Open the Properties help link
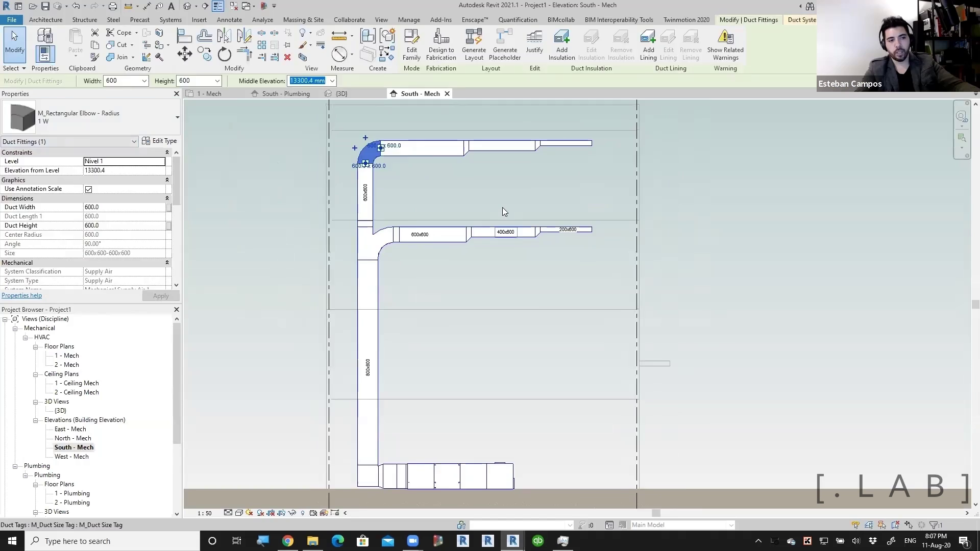980x551 pixels. pyautogui.click(x=22, y=295)
